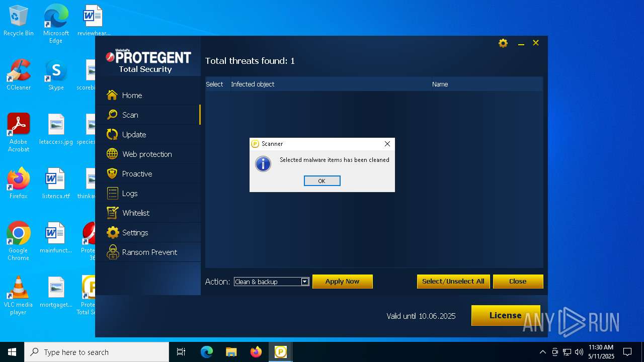Click the hacker icon beside Ransom Prevent
The height and width of the screenshot is (362, 644).
coord(113,252)
